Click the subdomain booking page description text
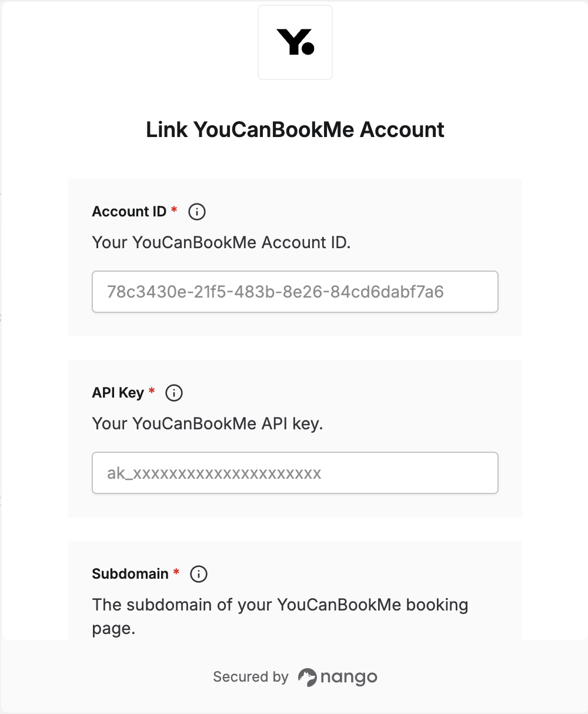This screenshot has width=588, height=714. pyautogui.click(x=280, y=616)
